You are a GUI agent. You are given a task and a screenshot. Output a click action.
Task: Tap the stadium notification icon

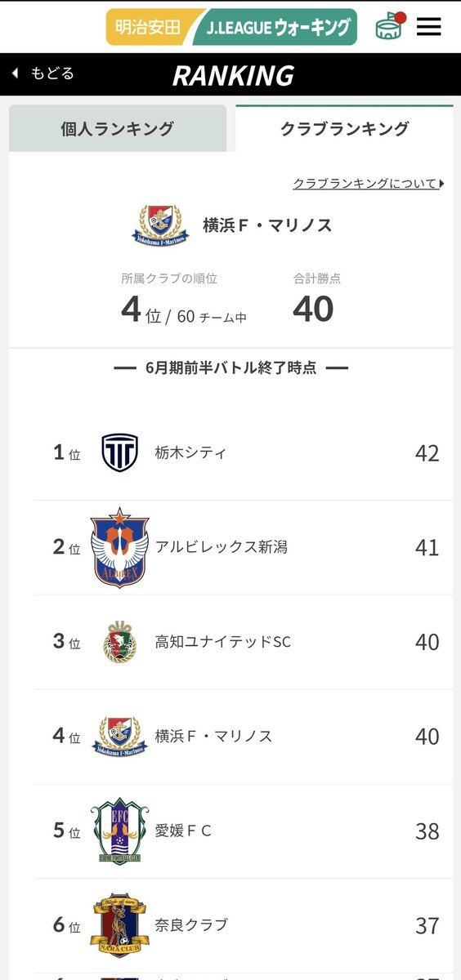pyautogui.click(x=391, y=26)
